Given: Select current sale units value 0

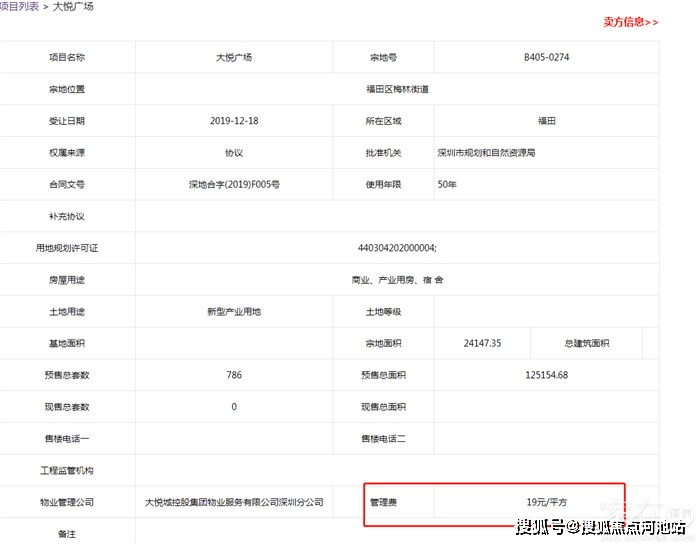Looking at the screenshot, I should (x=234, y=407).
